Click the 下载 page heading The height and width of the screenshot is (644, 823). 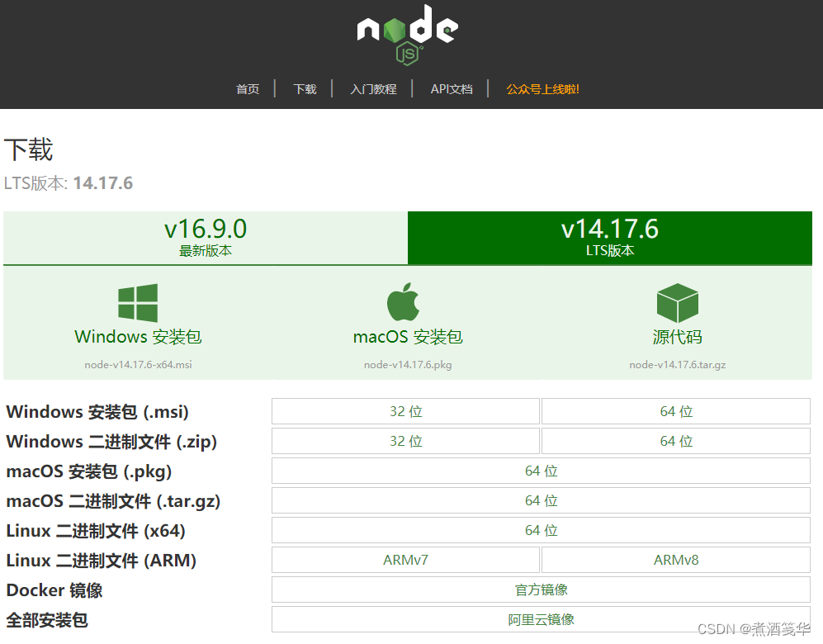pyautogui.click(x=28, y=149)
